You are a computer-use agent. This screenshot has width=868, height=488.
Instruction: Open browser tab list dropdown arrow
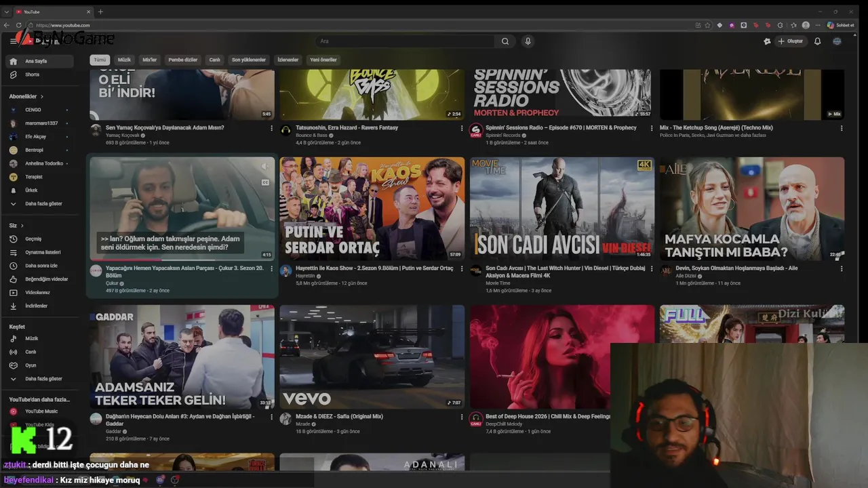pos(7,12)
